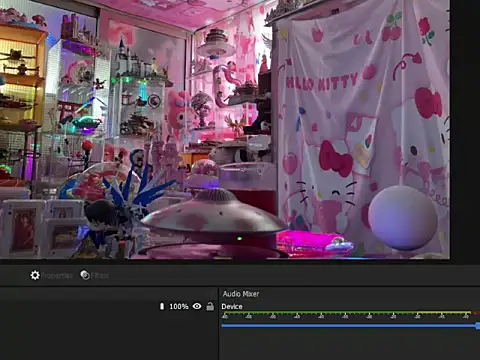
Task: Hide the source using the eye icon
Action: pos(197,306)
